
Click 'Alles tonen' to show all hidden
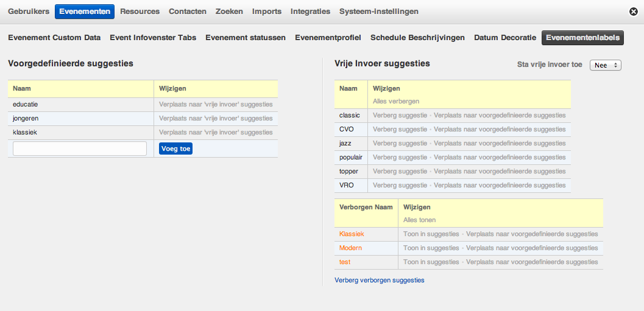coord(419,220)
